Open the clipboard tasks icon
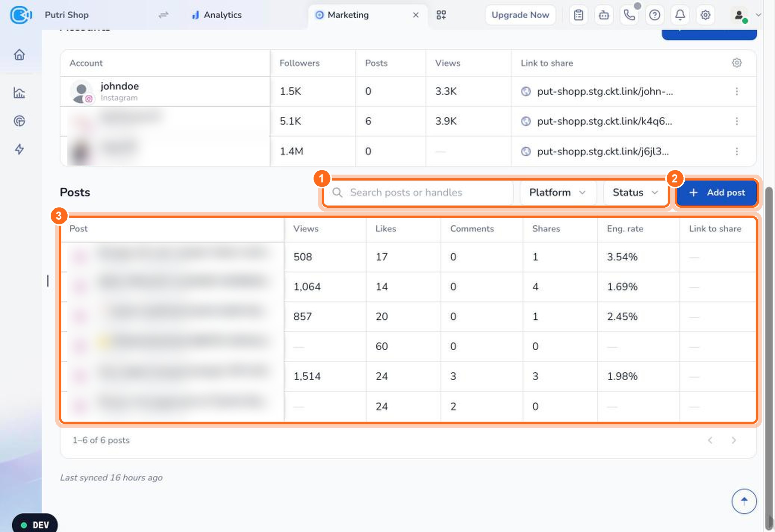 coord(579,15)
